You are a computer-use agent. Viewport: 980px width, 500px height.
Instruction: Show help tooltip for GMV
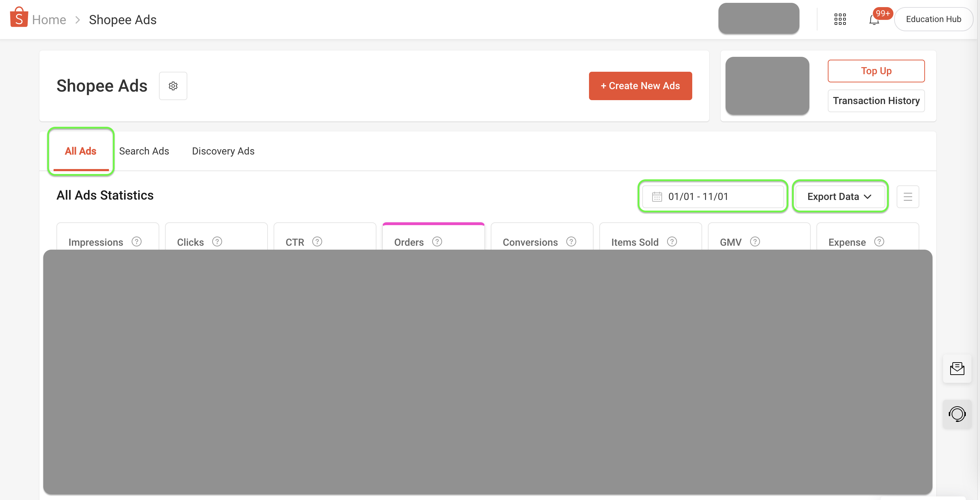(755, 242)
